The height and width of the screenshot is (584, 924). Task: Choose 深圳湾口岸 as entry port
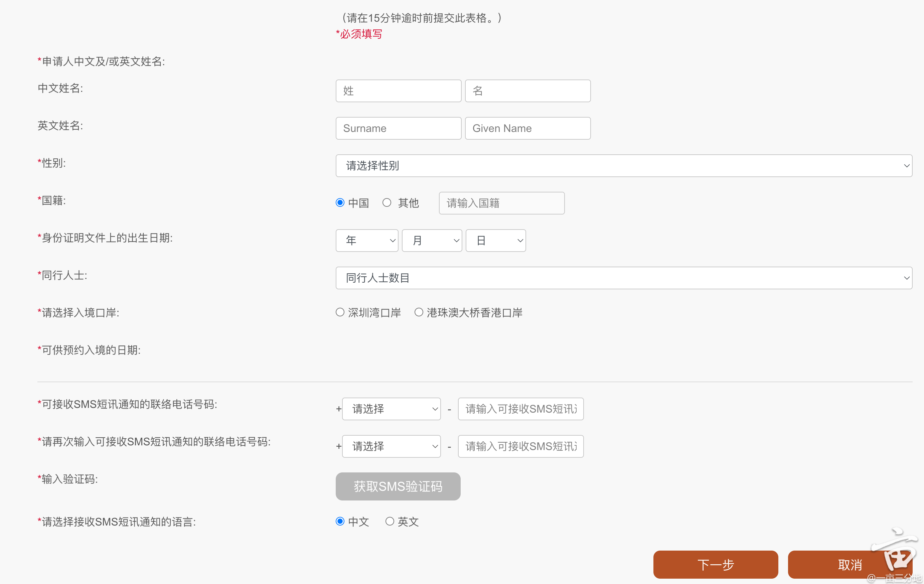click(x=340, y=312)
